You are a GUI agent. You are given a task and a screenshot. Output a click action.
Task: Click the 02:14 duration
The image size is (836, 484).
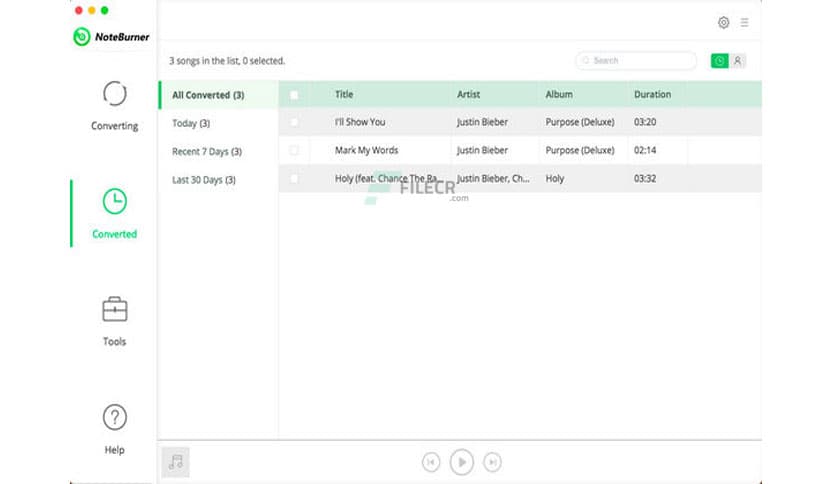[645, 150]
